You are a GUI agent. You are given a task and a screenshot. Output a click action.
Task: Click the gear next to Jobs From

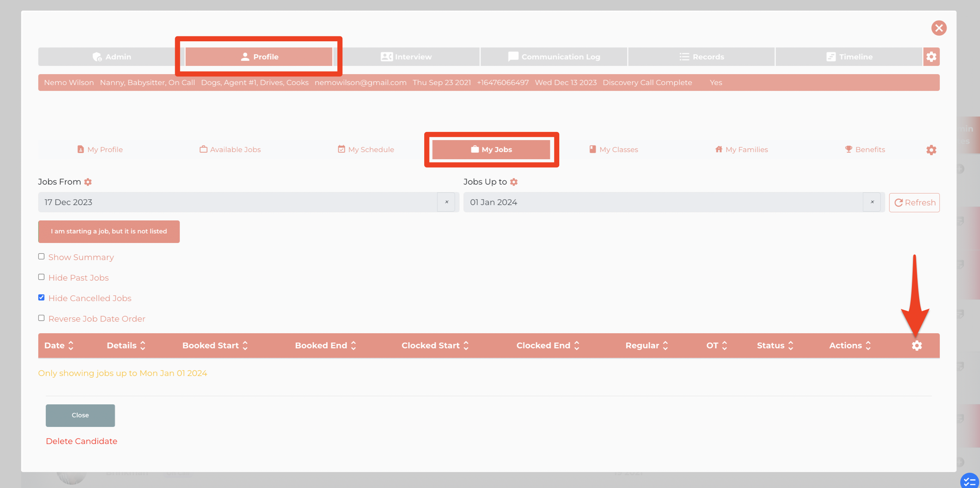coord(88,182)
